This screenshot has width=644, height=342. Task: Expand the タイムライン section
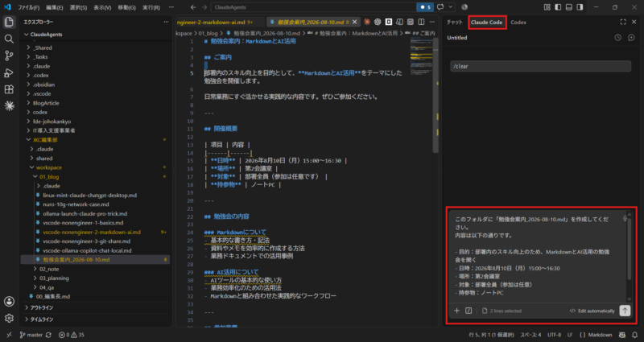(27, 319)
